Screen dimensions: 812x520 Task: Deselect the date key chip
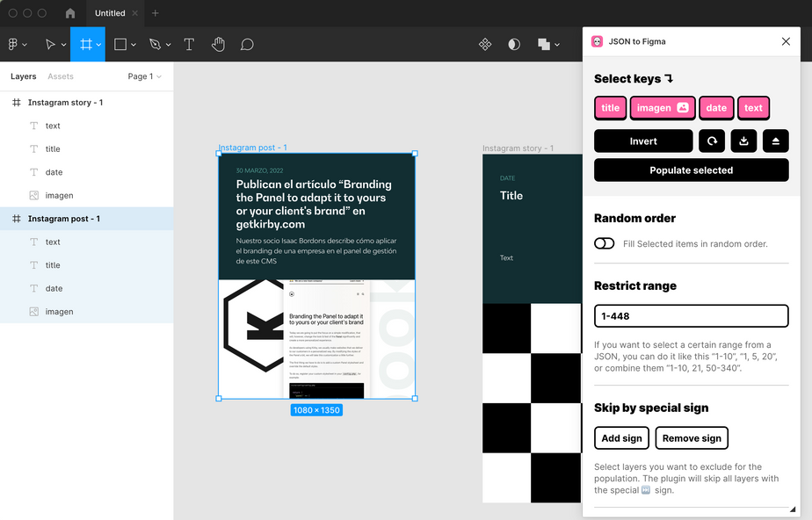point(716,108)
